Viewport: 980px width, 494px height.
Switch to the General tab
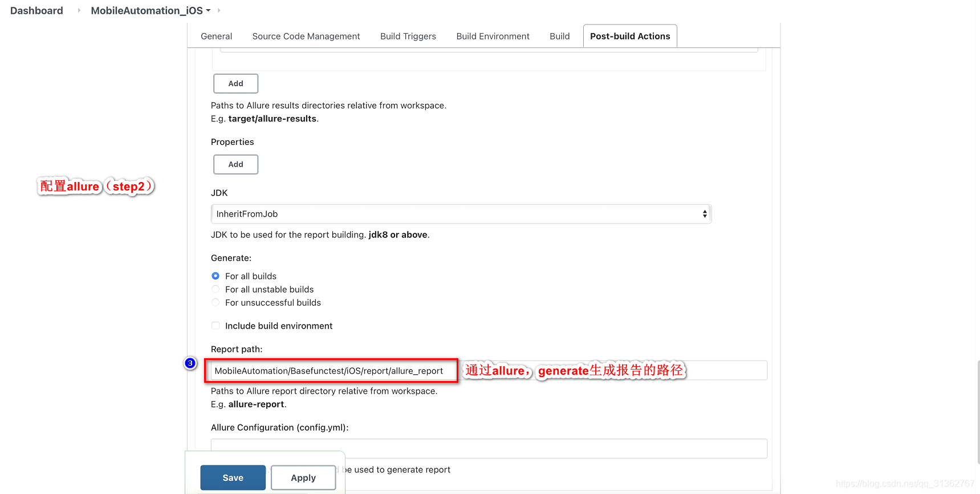[x=217, y=36]
